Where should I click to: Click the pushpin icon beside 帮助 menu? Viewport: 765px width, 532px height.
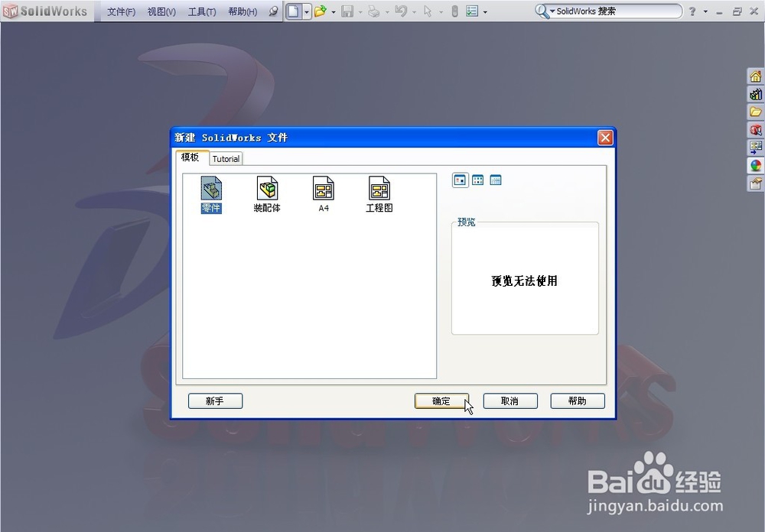pyautogui.click(x=273, y=11)
